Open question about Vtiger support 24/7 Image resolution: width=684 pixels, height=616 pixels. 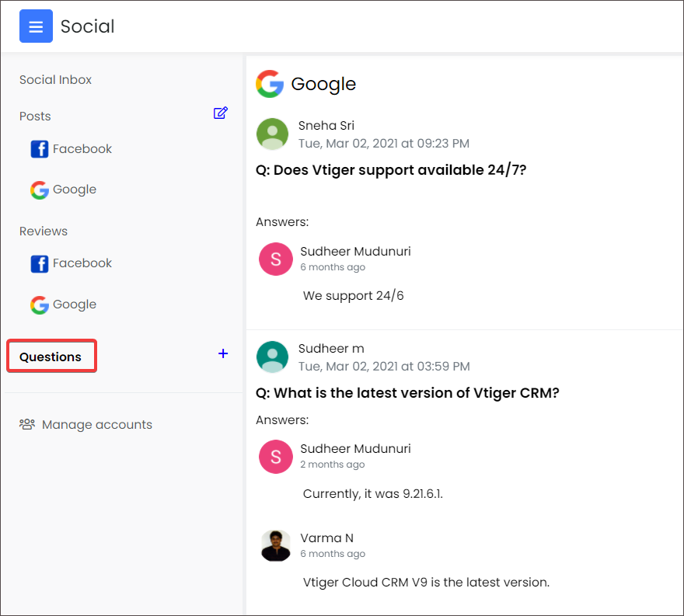click(x=391, y=169)
